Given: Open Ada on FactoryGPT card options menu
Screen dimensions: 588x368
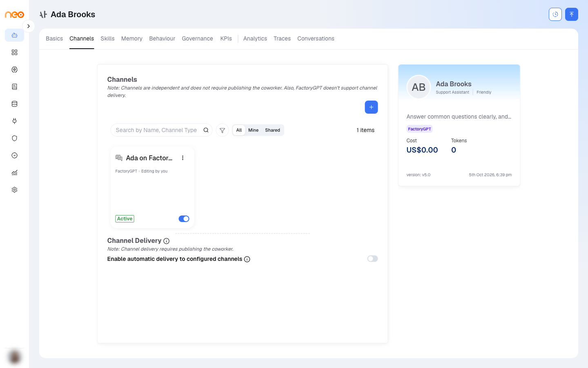Looking at the screenshot, I should (x=183, y=158).
